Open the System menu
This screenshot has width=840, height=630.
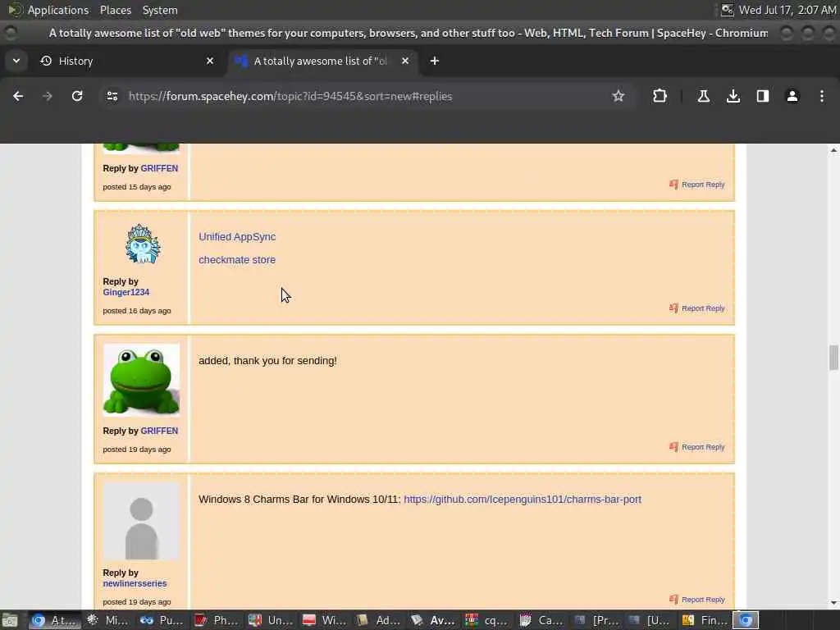[x=160, y=10]
